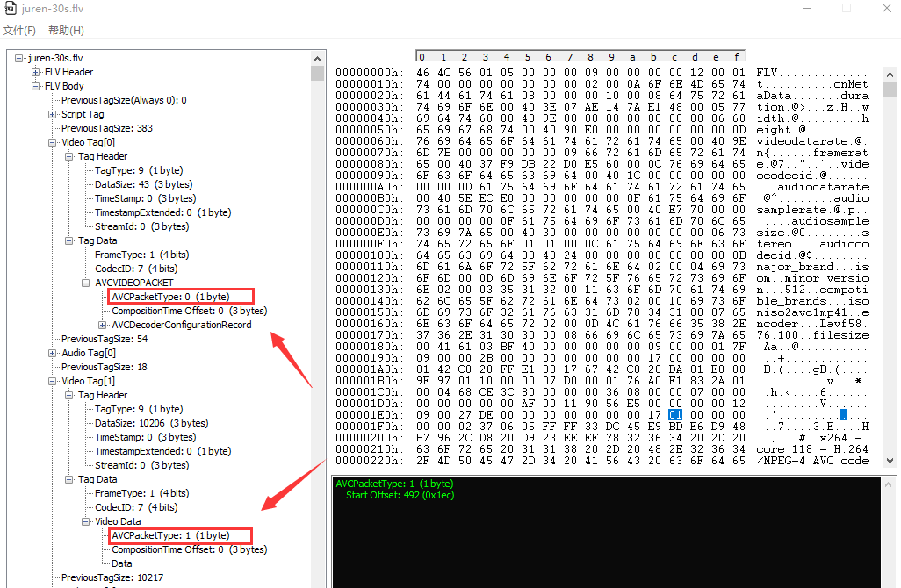Collapse the AVCVIDEOPACKET node
This screenshot has height=588, width=901.
[86, 283]
